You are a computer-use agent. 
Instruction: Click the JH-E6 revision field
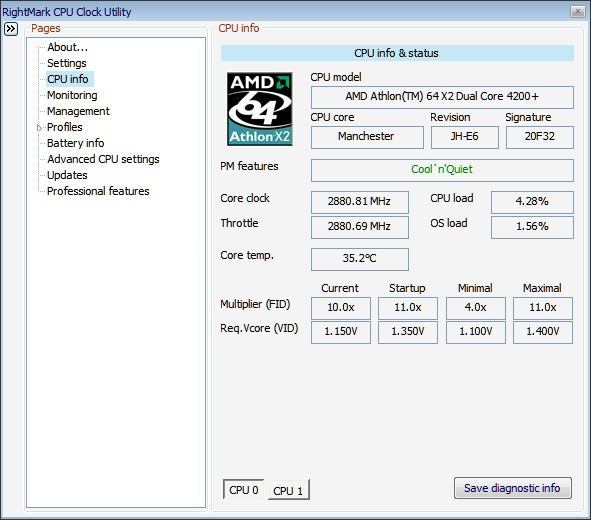(465, 137)
